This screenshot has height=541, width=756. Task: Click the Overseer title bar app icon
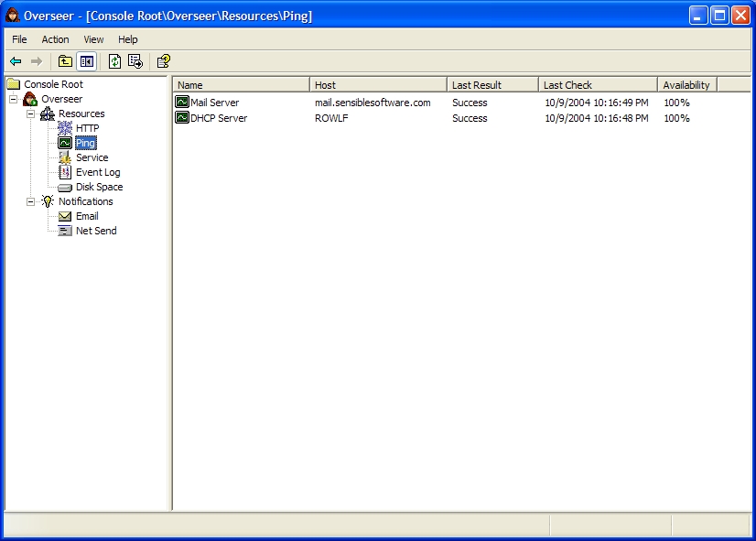click(x=13, y=16)
